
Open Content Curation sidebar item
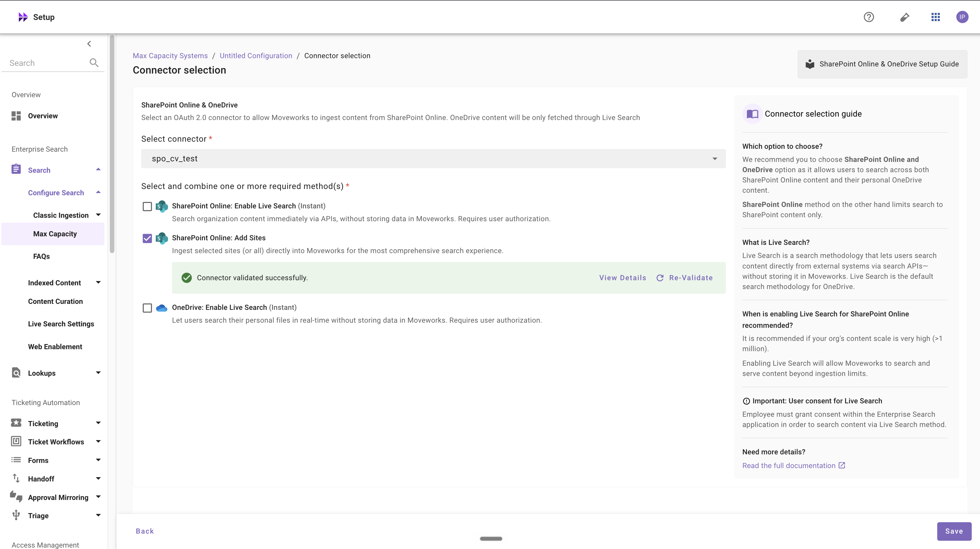pos(56,302)
